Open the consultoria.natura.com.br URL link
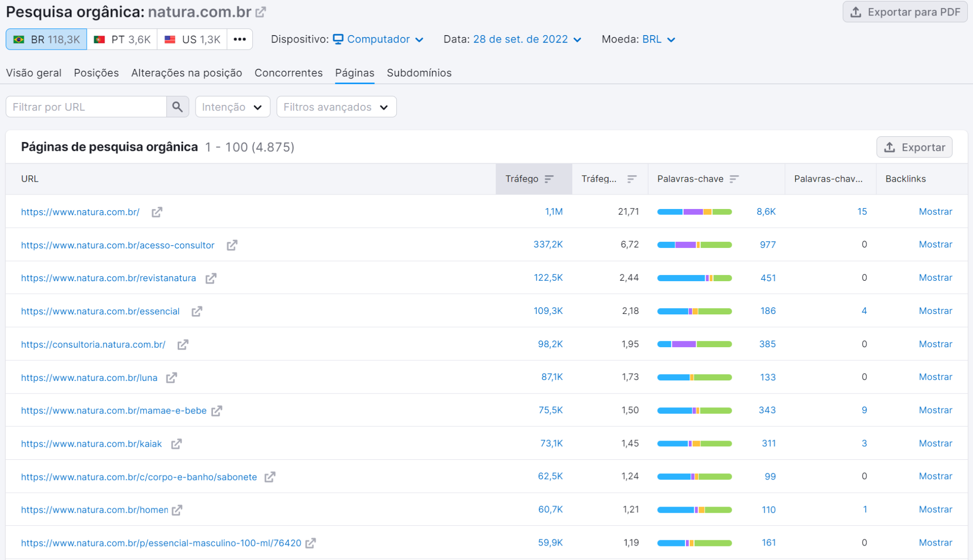The height and width of the screenshot is (560, 973). click(x=93, y=345)
